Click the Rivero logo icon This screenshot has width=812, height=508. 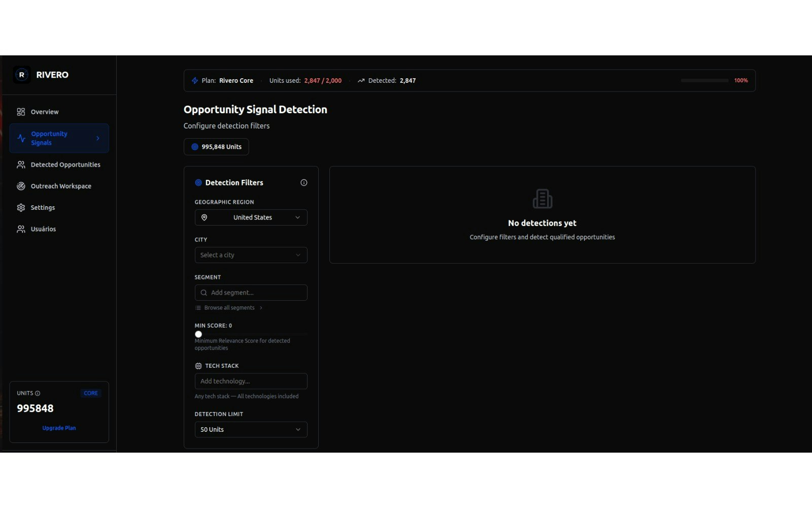click(x=21, y=75)
